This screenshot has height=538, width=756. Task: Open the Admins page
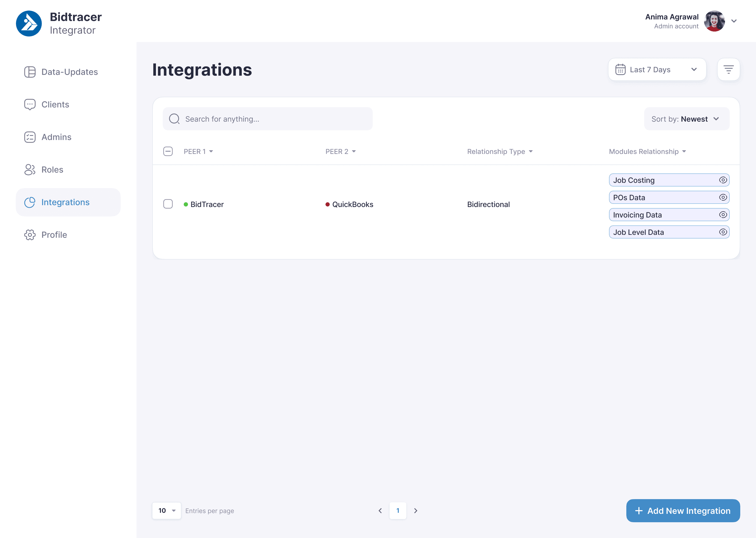click(68, 137)
